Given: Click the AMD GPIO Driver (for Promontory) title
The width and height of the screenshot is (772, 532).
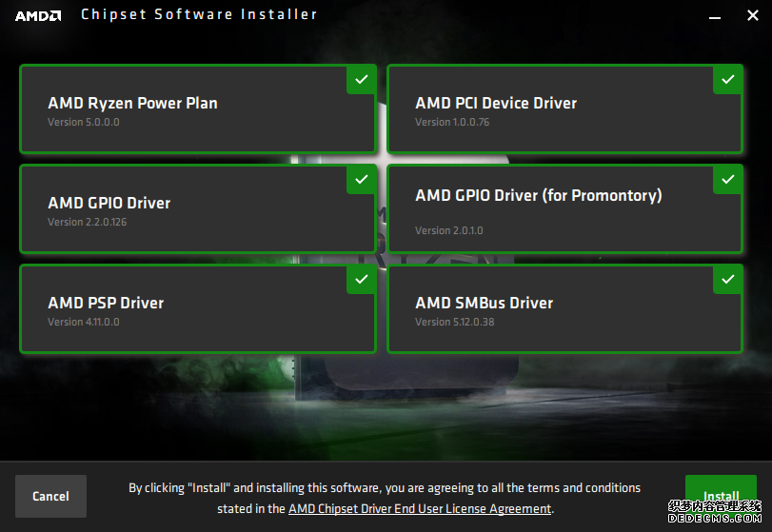Looking at the screenshot, I should tap(539, 195).
